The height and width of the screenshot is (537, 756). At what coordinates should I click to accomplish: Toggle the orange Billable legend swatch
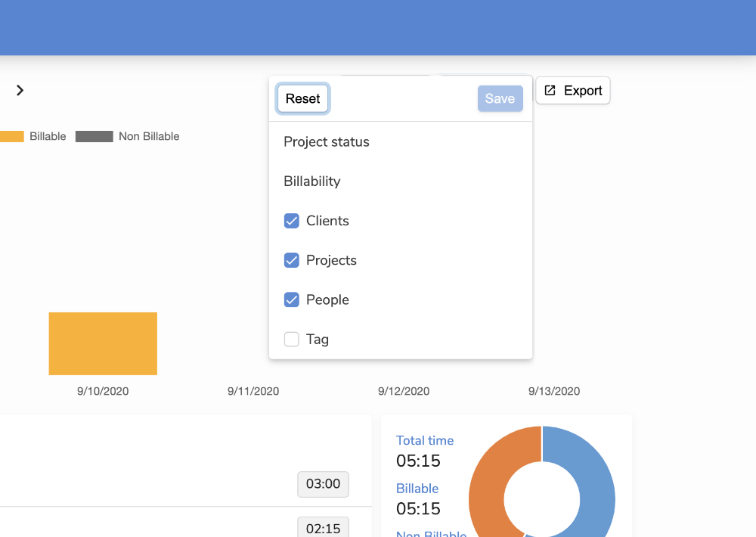coord(11,137)
